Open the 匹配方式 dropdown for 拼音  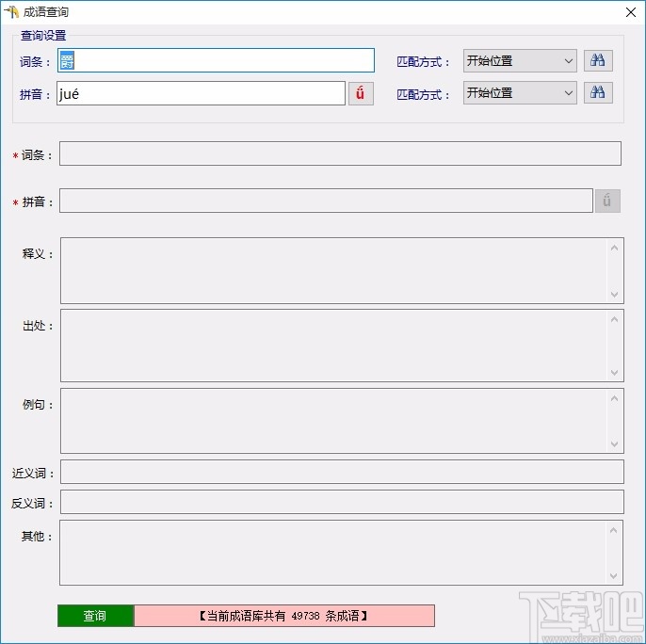click(x=520, y=92)
